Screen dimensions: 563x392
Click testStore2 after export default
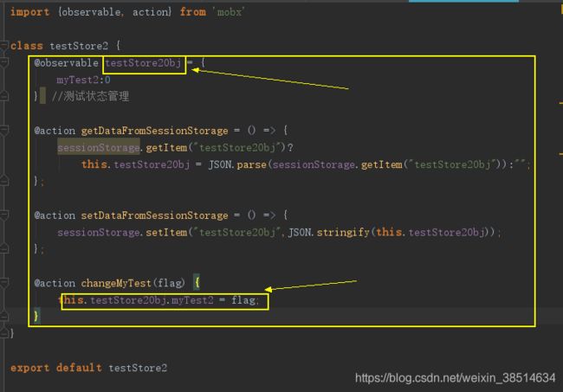[138, 368]
